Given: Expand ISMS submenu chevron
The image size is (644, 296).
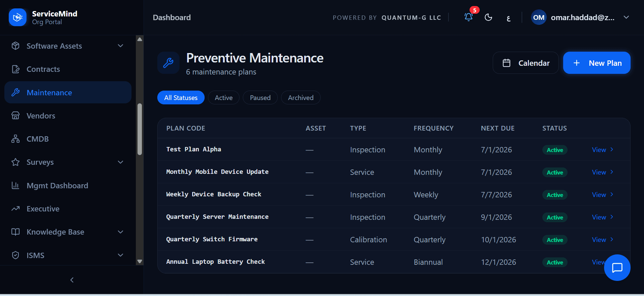Looking at the screenshot, I should (x=120, y=255).
